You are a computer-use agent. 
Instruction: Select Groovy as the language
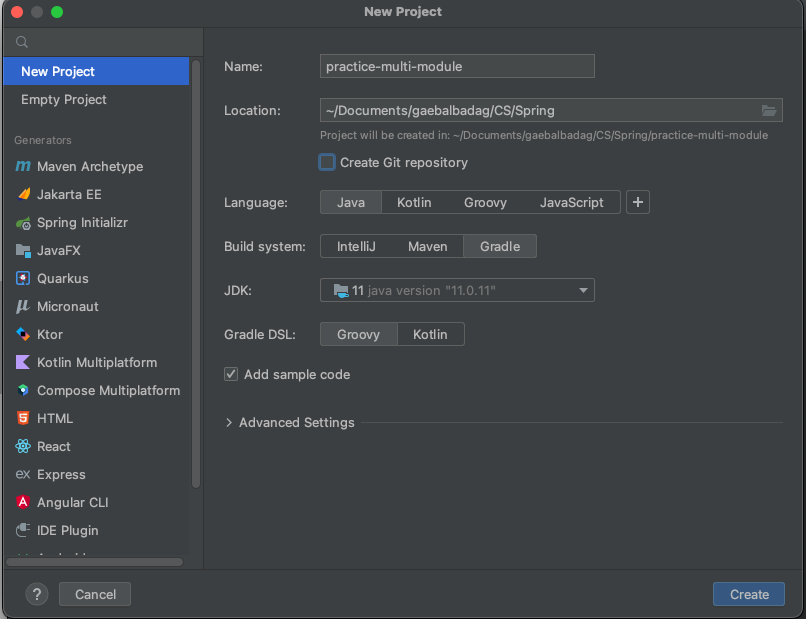485,202
